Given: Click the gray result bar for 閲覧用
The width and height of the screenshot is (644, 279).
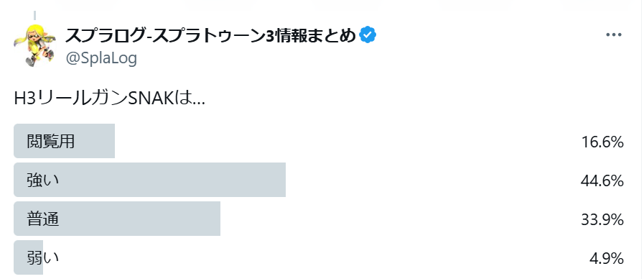Looking at the screenshot, I should pyautogui.click(x=64, y=141).
